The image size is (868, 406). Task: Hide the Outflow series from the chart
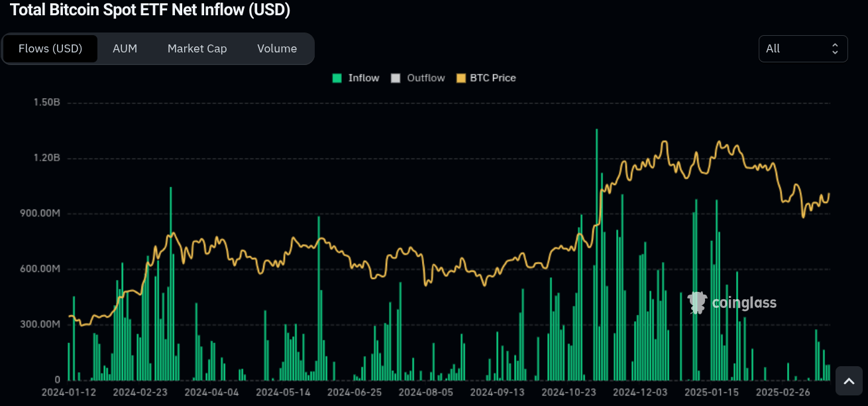pyautogui.click(x=425, y=78)
